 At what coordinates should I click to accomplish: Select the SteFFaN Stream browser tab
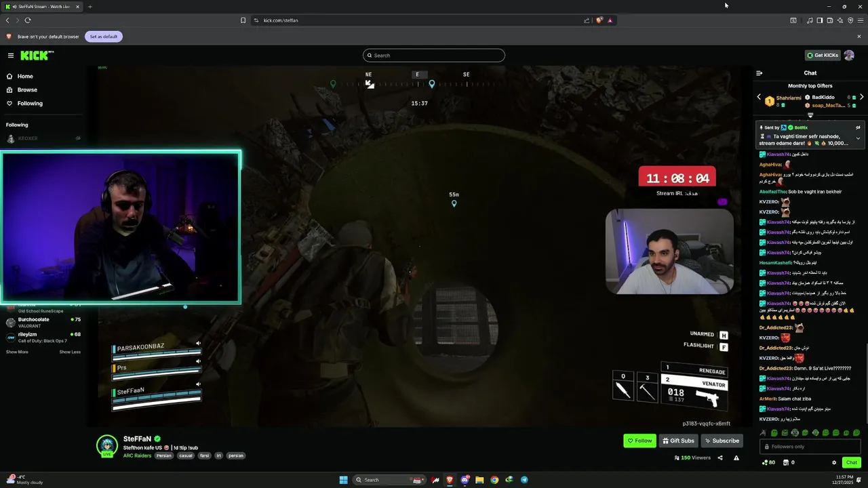(x=42, y=7)
